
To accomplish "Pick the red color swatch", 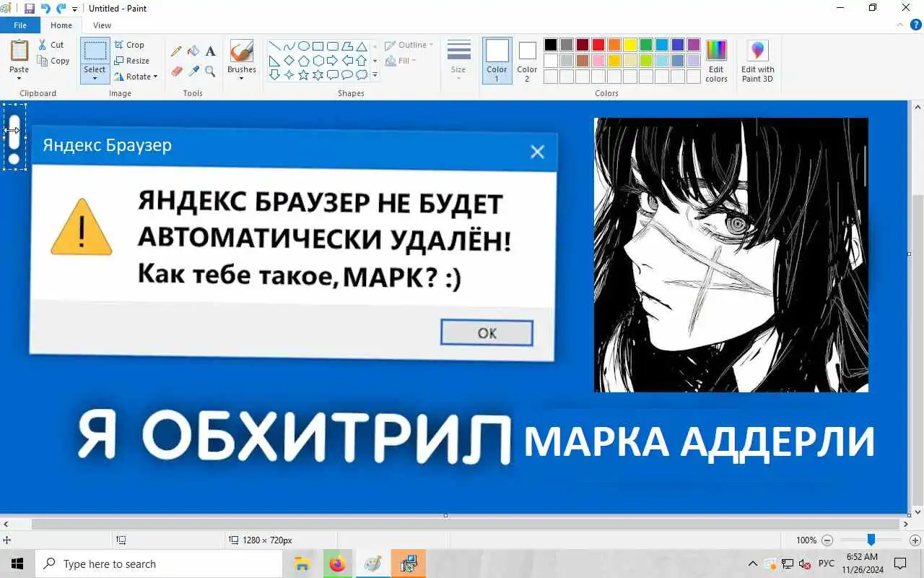I will coord(598,45).
